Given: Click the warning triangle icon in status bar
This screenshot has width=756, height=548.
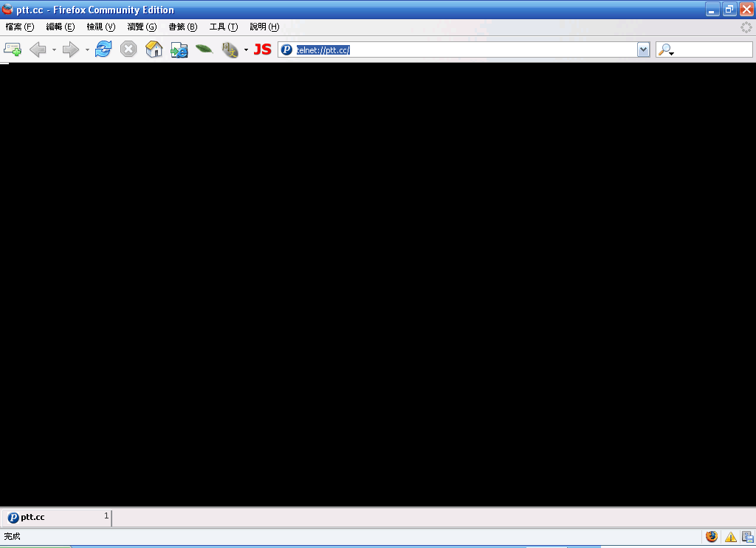Looking at the screenshot, I should coord(730,537).
